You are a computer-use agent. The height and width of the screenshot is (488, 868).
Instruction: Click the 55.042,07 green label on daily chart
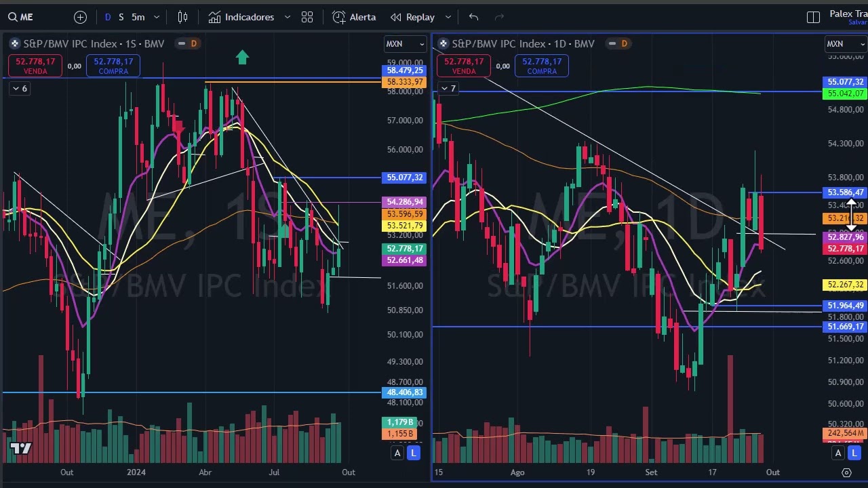pyautogui.click(x=845, y=94)
